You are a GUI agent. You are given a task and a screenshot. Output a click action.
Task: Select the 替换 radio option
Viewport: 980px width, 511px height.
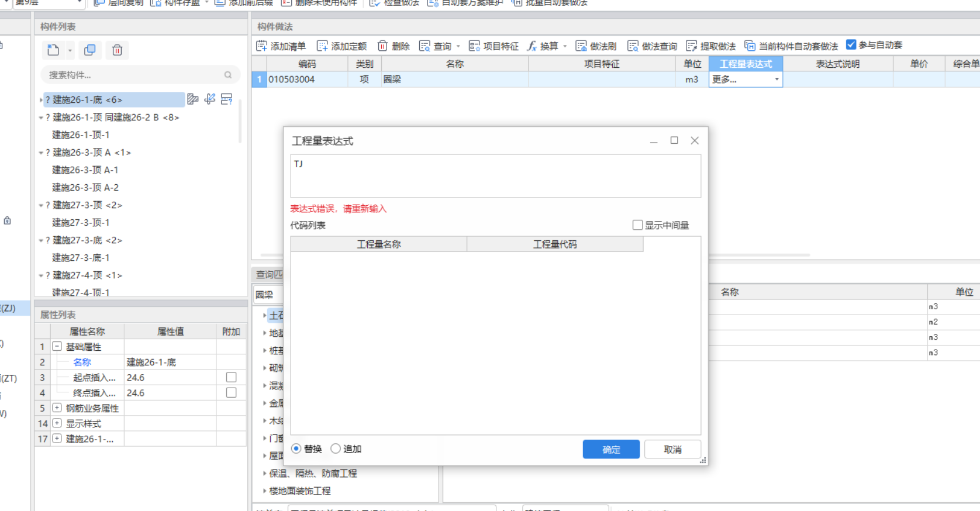pyautogui.click(x=296, y=448)
